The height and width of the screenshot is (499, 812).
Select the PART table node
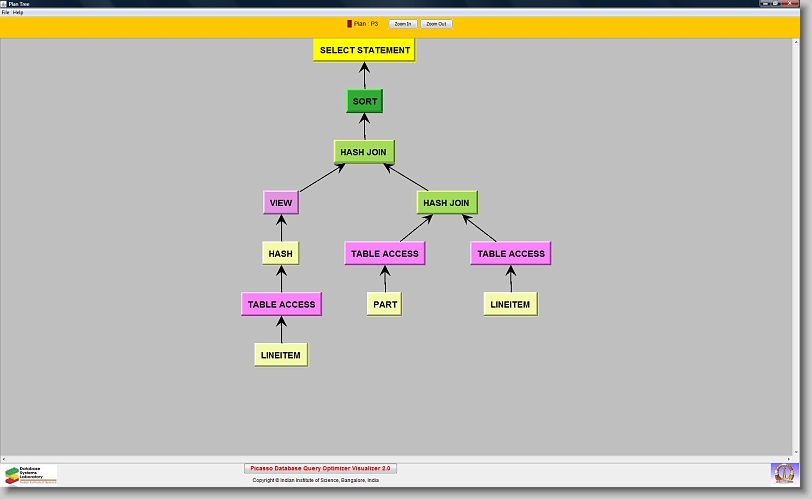pyautogui.click(x=385, y=304)
